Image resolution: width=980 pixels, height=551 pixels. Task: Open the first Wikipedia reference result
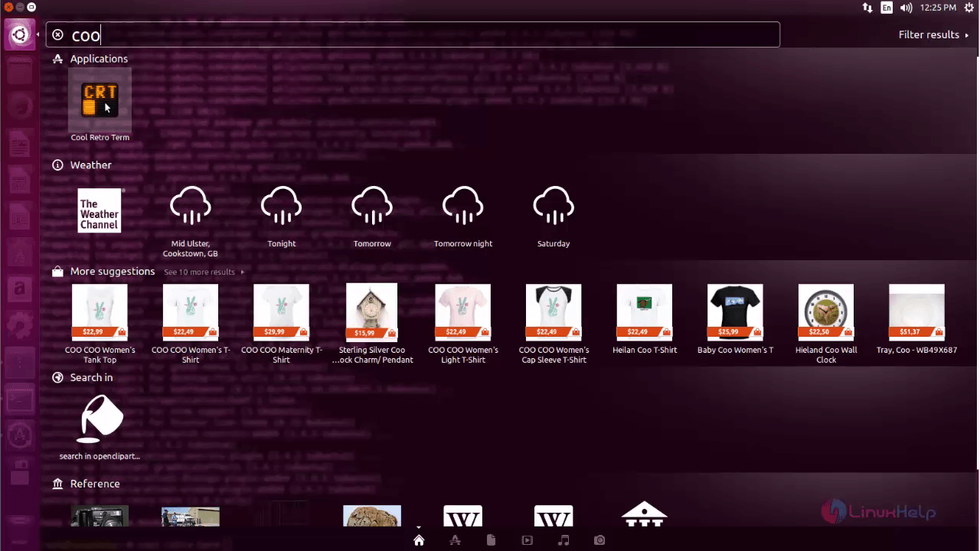coord(463,516)
